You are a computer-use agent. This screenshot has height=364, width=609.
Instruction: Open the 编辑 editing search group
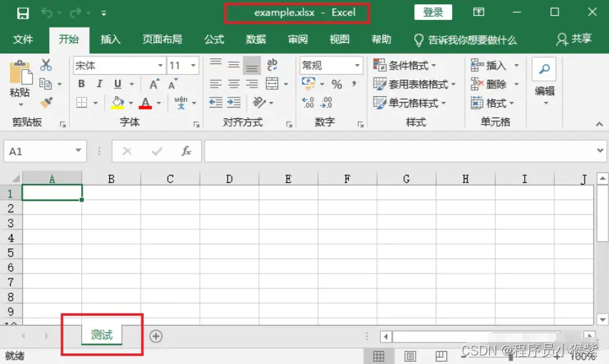(544, 82)
